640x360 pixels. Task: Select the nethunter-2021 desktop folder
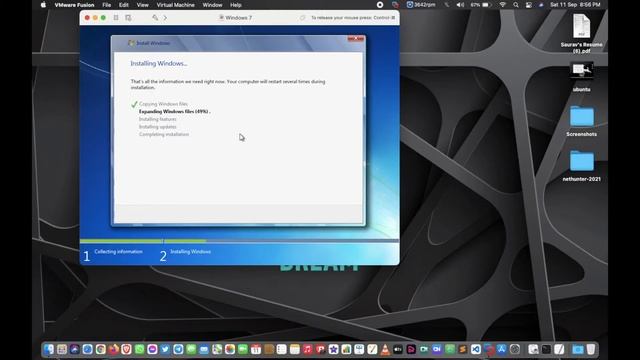[581, 165]
